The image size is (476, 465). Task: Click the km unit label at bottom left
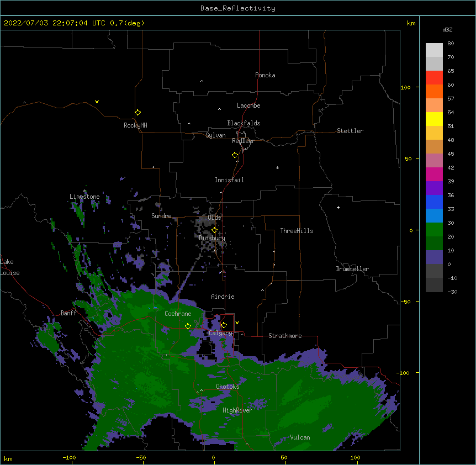click(x=8, y=459)
